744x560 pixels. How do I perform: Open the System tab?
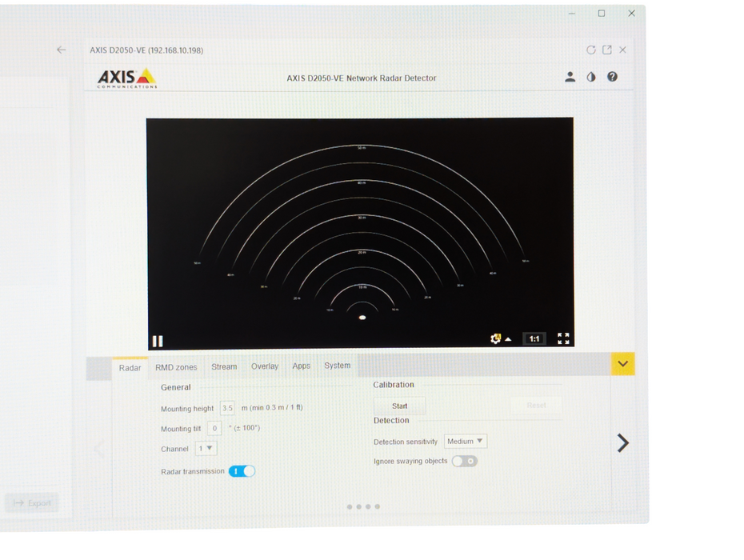[x=338, y=366]
